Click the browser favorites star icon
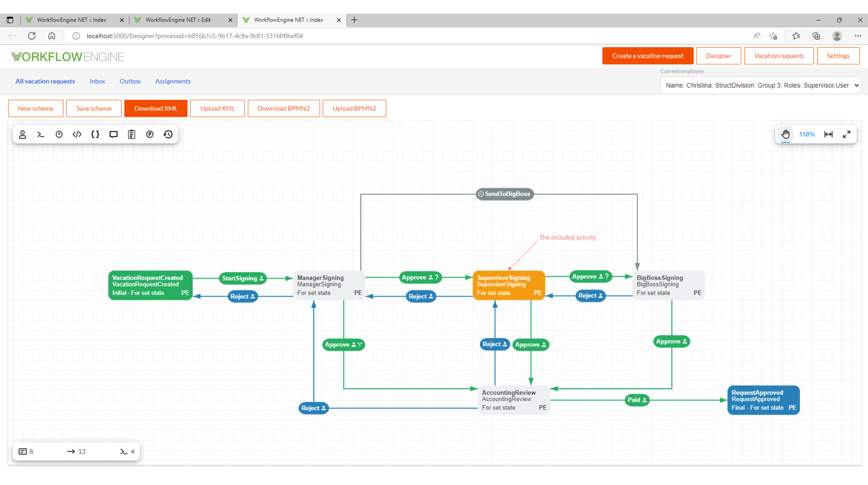This screenshot has width=868, height=485. 796,36
